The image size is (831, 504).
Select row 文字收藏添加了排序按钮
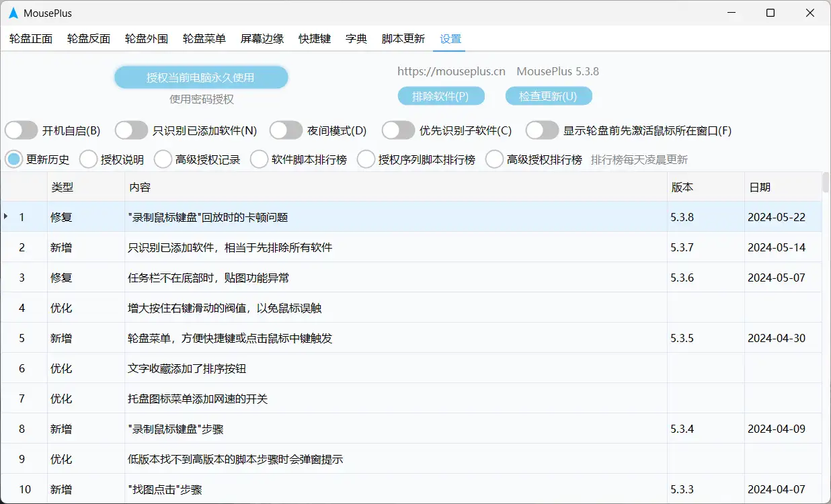tap(411, 368)
